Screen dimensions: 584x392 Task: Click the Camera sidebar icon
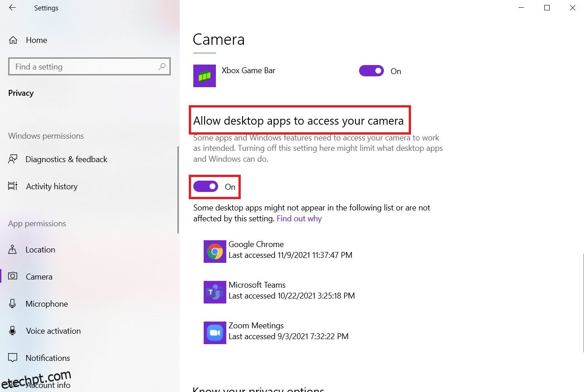[13, 276]
